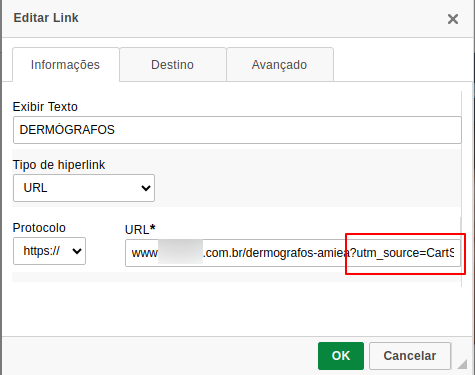Open the Protocolo https:// dropdown
The height and width of the screenshot is (375, 475).
[x=49, y=251]
